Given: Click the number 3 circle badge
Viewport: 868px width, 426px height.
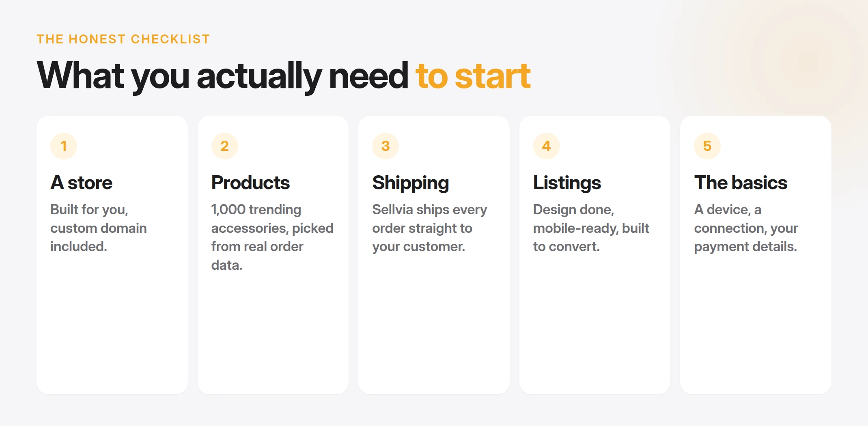Looking at the screenshot, I should pyautogui.click(x=386, y=146).
